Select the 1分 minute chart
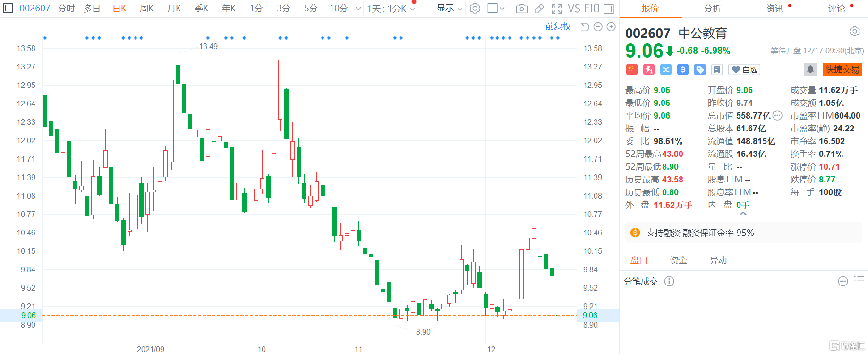This screenshot has width=868, height=354. pos(256,9)
